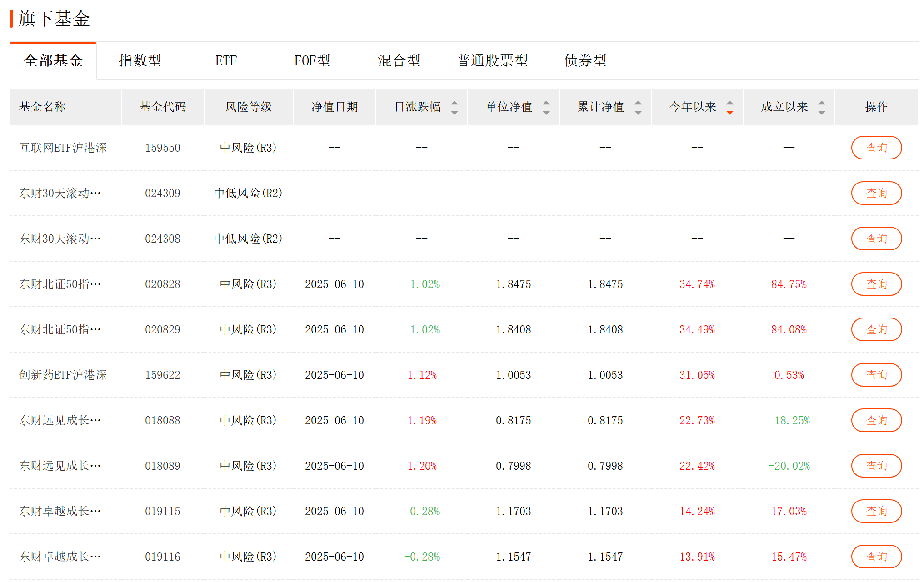924x582 pixels.
Task: Click 今年以来 value 13.91%
Action: [x=697, y=557]
